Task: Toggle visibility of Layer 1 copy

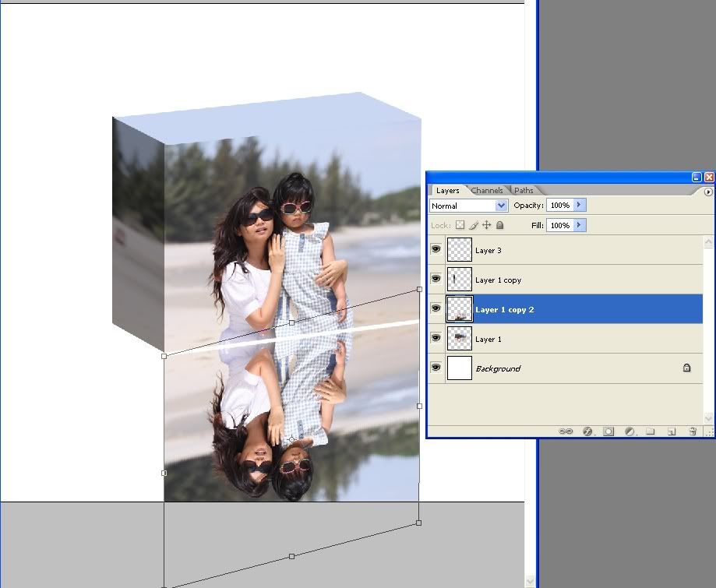Action: coord(436,280)
